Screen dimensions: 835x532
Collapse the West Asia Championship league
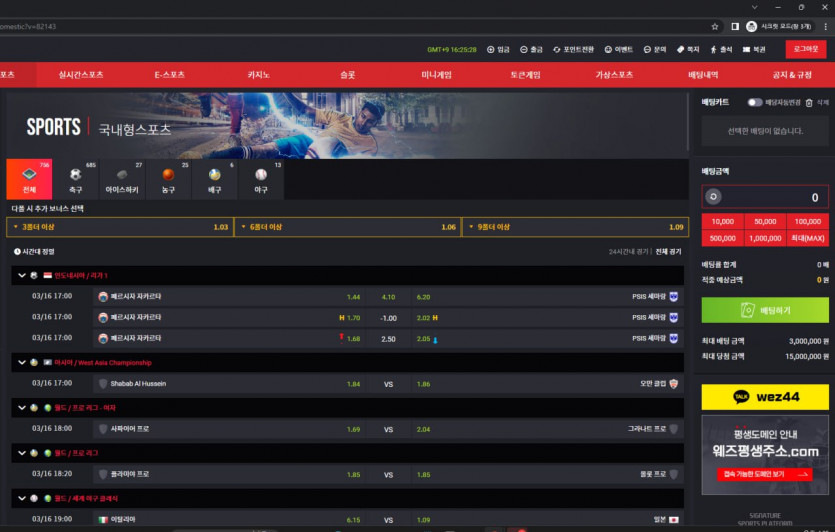22,363
